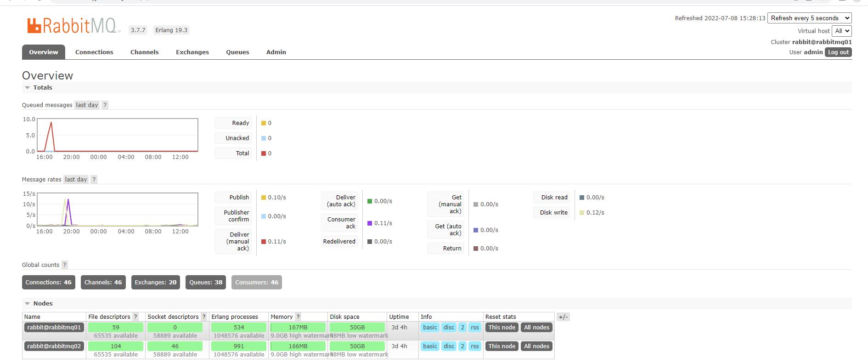Open Memory column help icon
The height and width of the screenshot is (362, 868).
(x=298, y=317)
